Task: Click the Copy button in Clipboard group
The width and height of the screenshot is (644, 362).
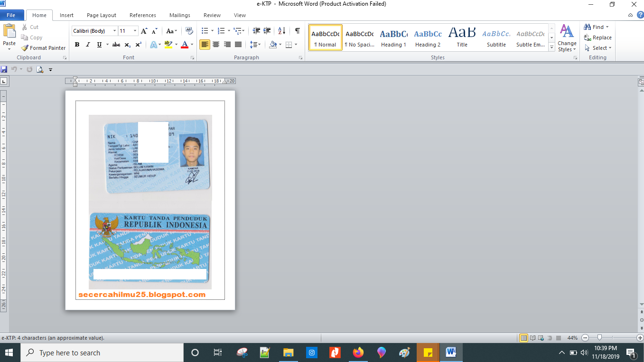Action: click(32, 37)
